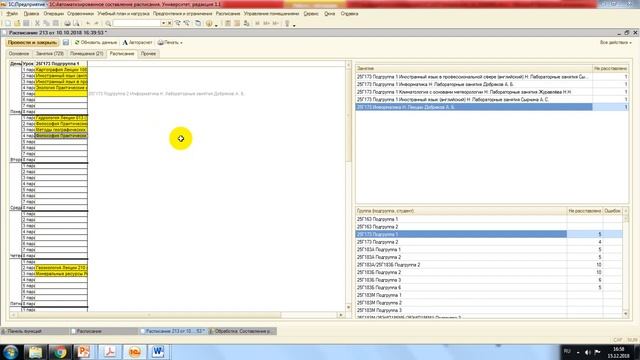
Task: Select group 25Г183М Подгруппа 1
Action: (489, 295)
